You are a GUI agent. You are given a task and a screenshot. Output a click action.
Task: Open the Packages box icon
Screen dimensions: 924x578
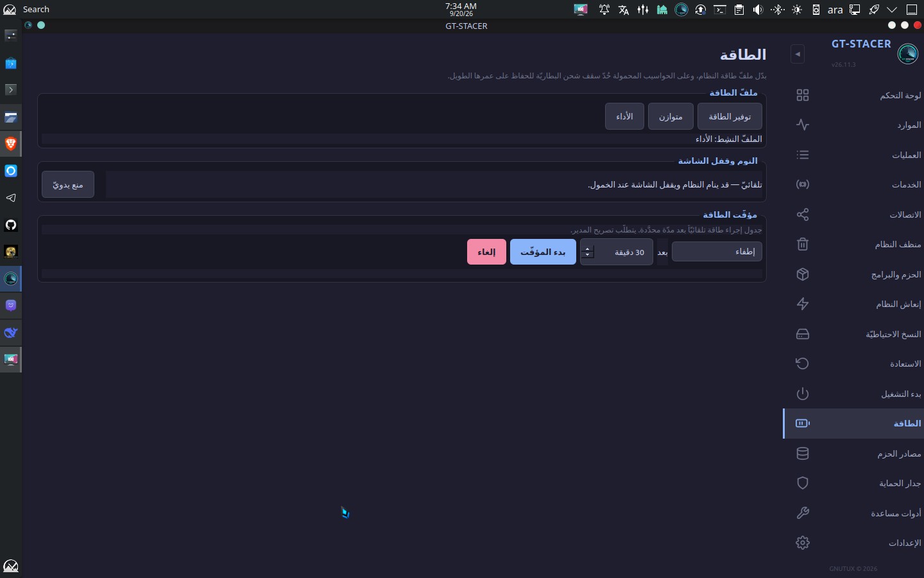[803, 274]
